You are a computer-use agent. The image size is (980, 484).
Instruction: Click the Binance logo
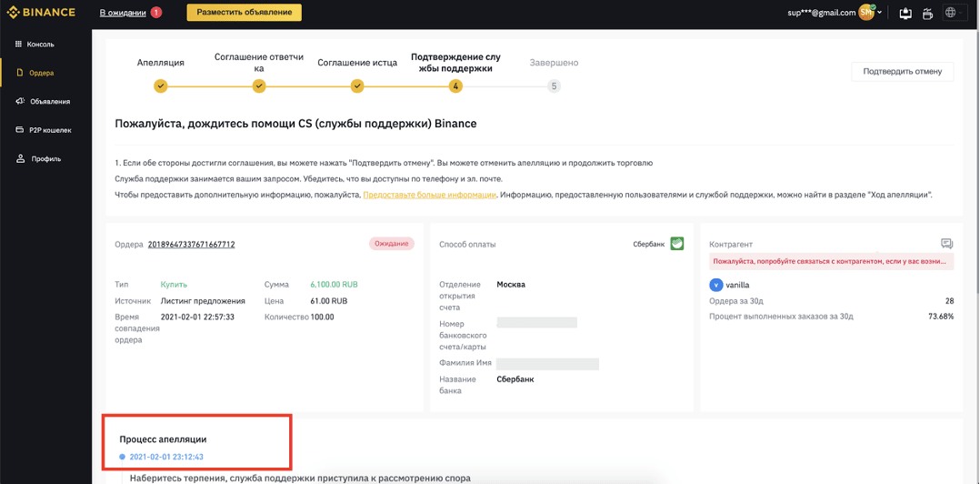pos(41,13)
